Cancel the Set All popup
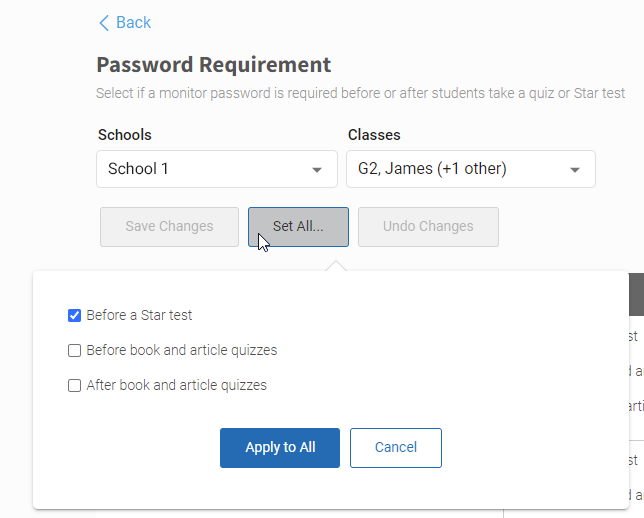644x518 pixels. [396, 448]
